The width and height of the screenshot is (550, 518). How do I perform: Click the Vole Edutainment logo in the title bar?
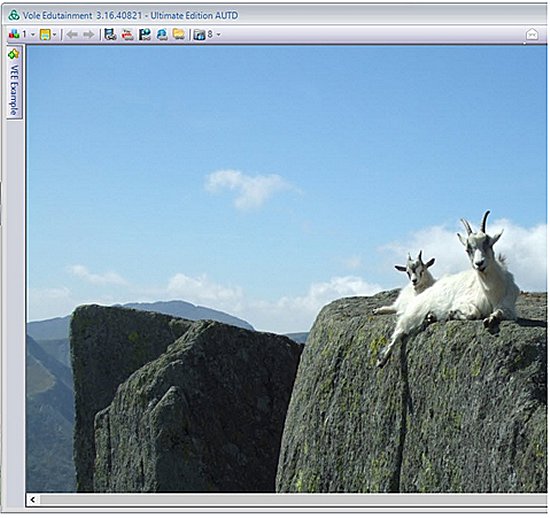tap(14, 15)
